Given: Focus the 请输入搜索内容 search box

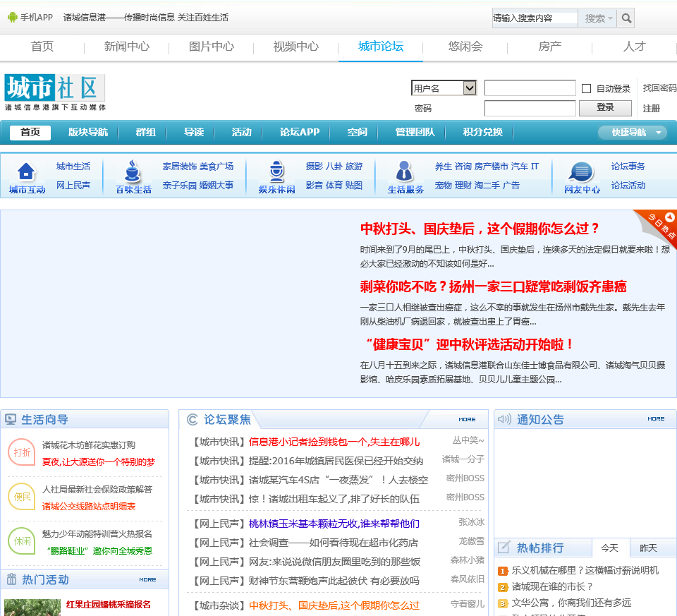Looking at the screenshot, I should pos(535,18).
